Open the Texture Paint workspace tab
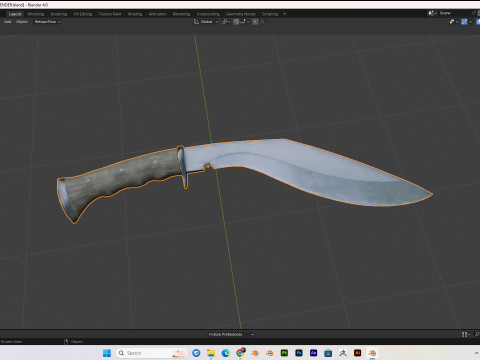This screenshot has height=360, width=480. click(110, 14)
